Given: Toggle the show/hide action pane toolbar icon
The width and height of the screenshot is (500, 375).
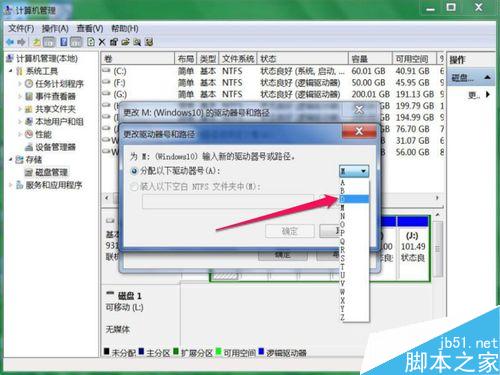Looking at the screenshot, I should tap(76, 42).
